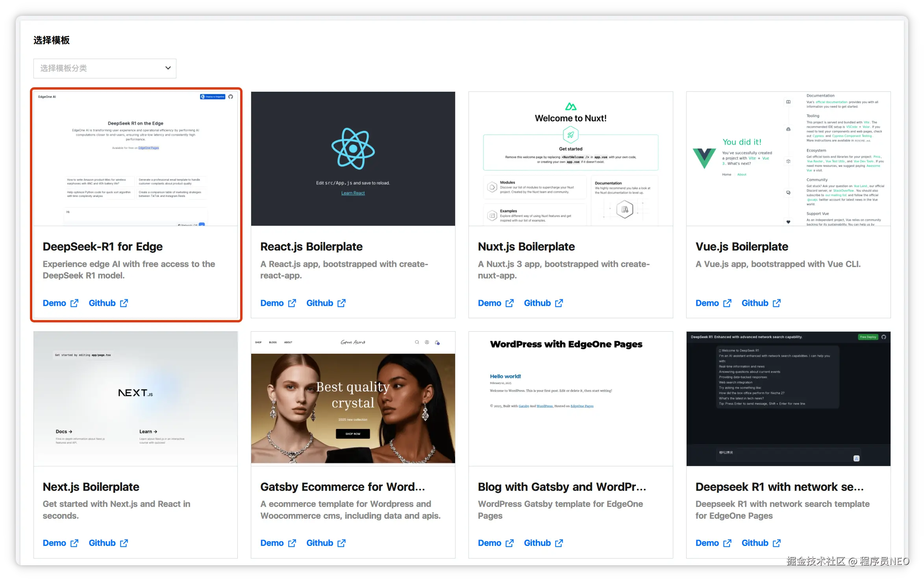This screenshot has height=581, width=924.
Task: Select the React.js Boilerplate preview thumbnail
Action: pyautogui.click(x=353, y=159)
